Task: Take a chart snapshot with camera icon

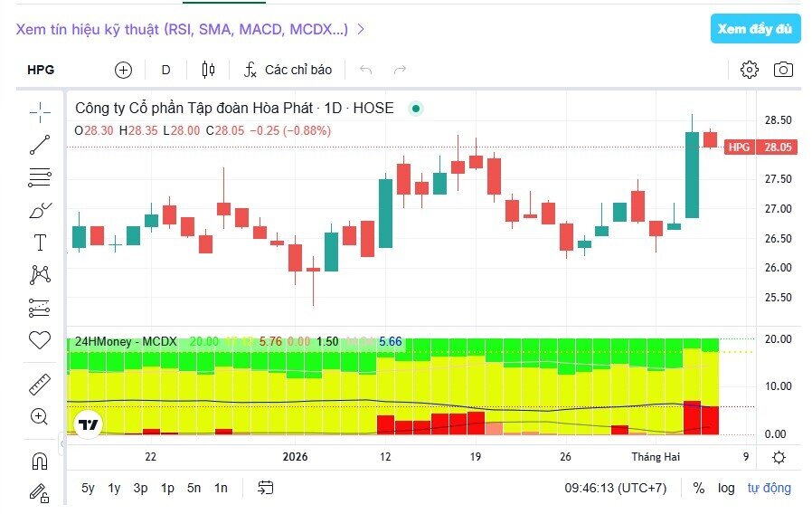Action: (x=783, y=70)
